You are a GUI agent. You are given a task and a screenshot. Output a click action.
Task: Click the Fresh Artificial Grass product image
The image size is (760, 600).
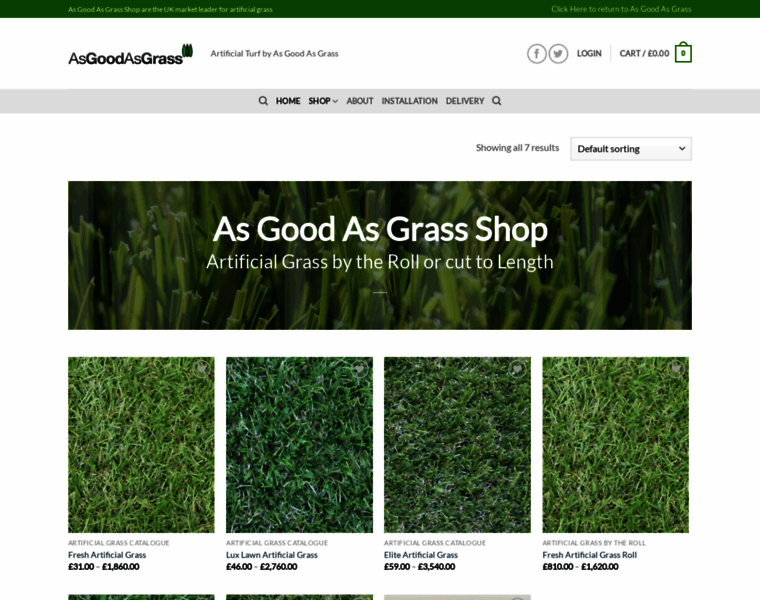141,445
